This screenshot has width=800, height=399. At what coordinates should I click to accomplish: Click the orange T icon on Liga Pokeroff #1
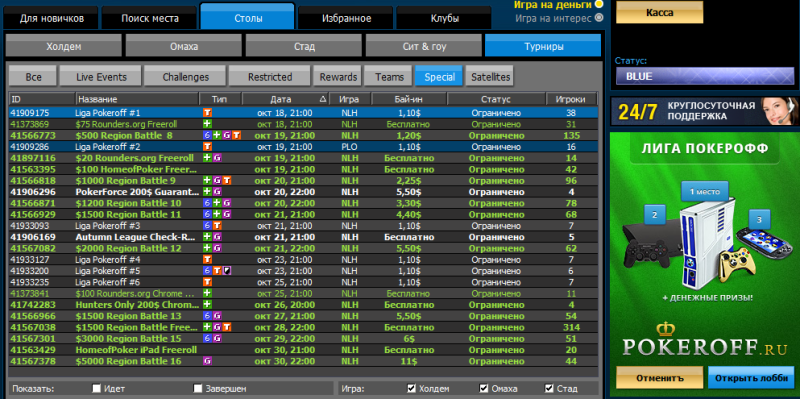click(208, 113)
